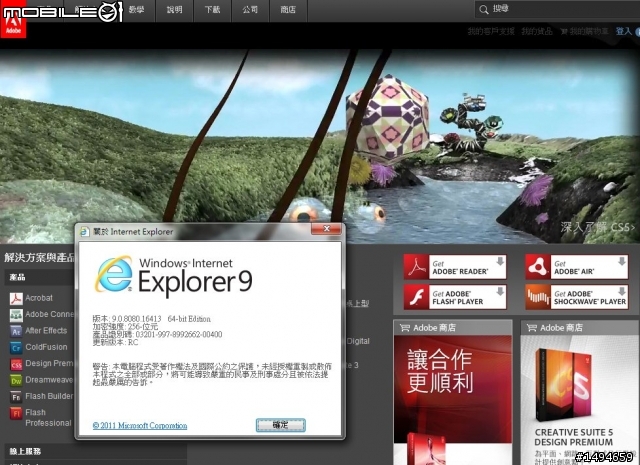
Task: Follow the 深入了解 CS5 link
Action: pyautogui.click(x=598, y=227)
